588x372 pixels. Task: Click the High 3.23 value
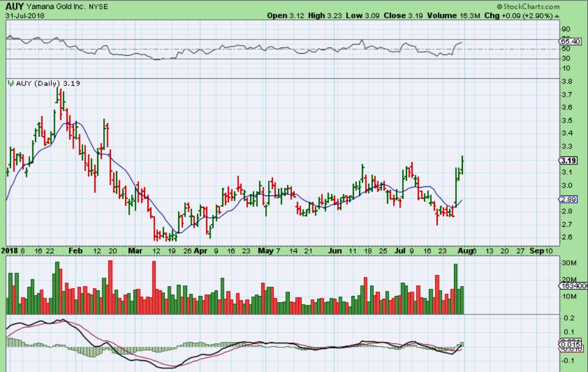pos(325,16)
